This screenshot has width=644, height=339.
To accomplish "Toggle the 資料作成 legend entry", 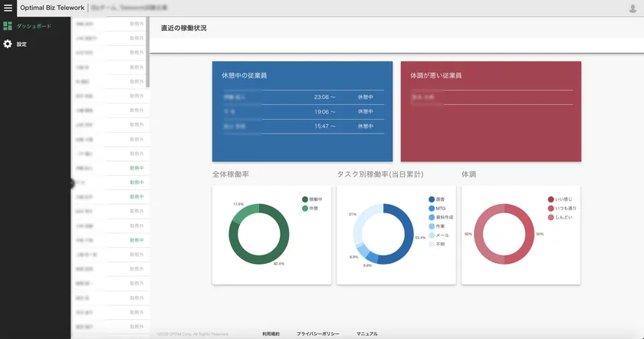I will (x=444, y=217).
